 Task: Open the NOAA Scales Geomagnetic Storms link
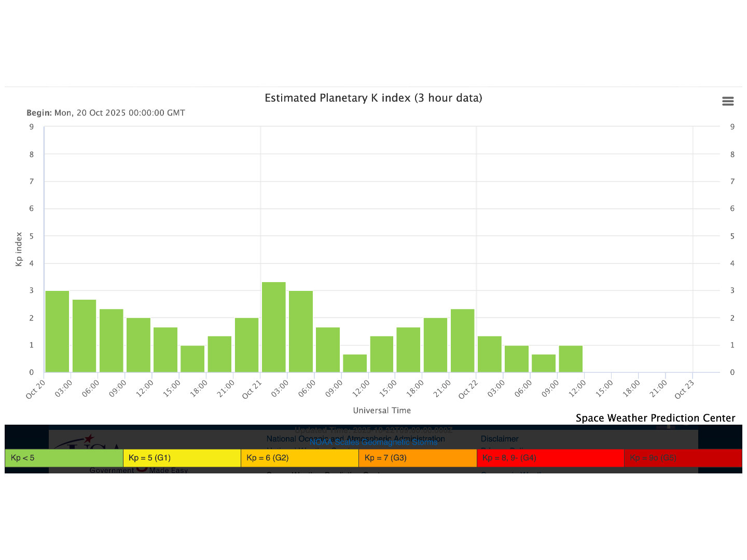[x=373, y=443]
